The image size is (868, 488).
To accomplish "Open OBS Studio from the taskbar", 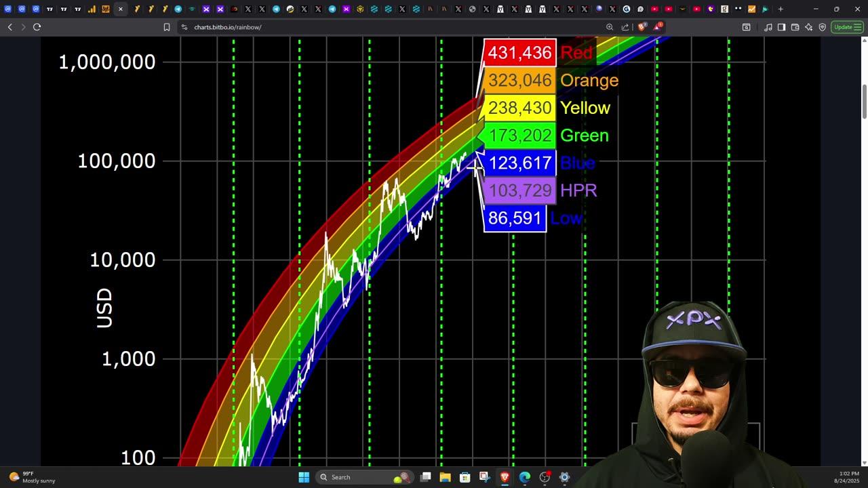I will [545, 477].
